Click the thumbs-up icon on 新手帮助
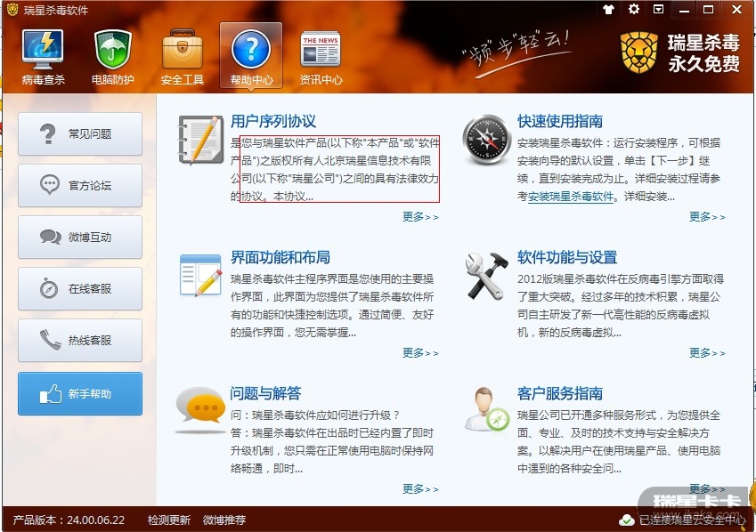The image size is (756, 532). point(51,394)
